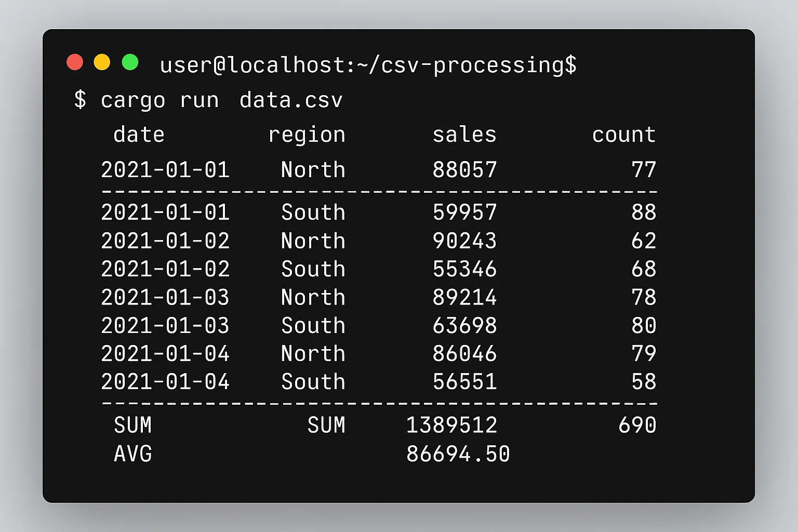Image resolution: width=798 pixels, height=532 pixels.
Task: Click date 2021-01-04 in the South row
Action: pos(165,382)
